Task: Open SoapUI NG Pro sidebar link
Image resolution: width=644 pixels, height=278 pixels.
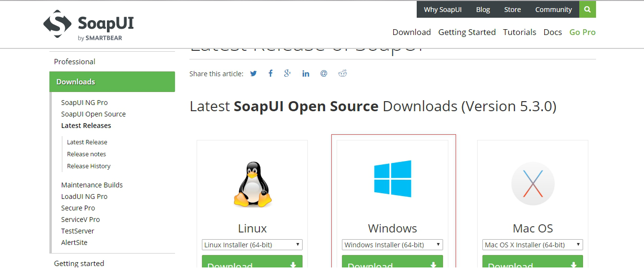Action: tap(84, 103)
